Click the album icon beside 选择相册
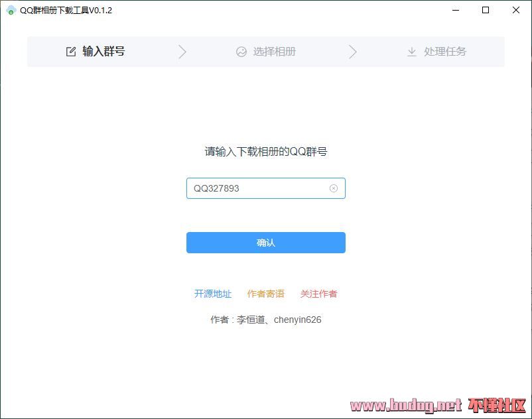532x419 pixels. 241,52
